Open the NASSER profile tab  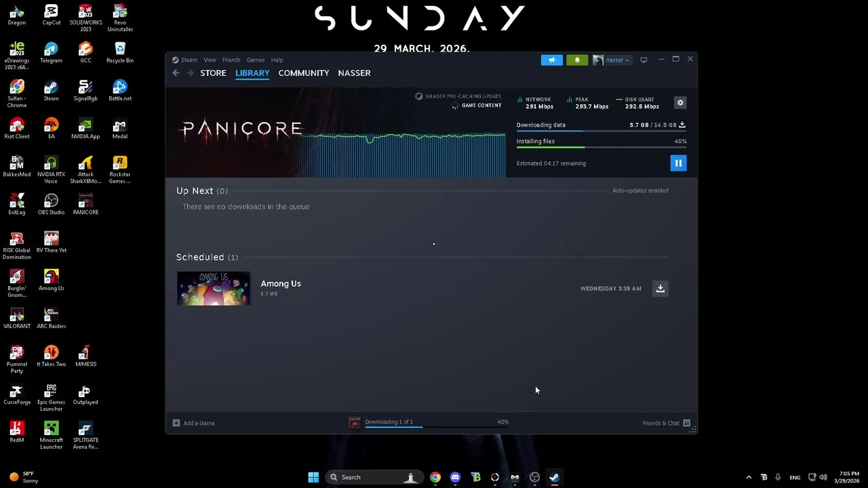(354, 73)
